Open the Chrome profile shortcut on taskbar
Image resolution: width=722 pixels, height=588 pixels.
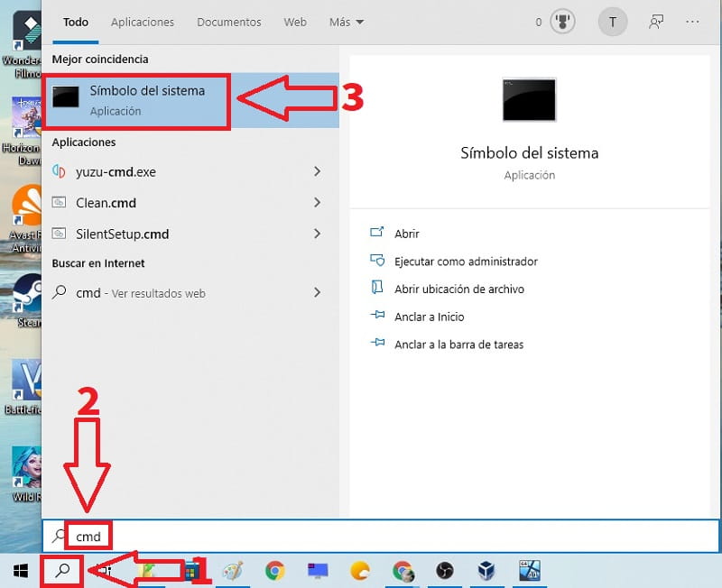tap(403, 571)
